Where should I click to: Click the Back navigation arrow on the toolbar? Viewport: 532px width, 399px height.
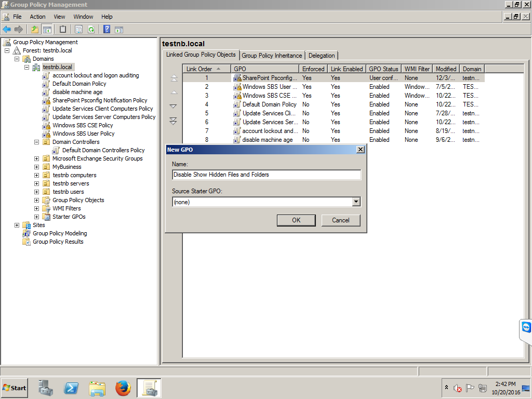pos(7,29)
